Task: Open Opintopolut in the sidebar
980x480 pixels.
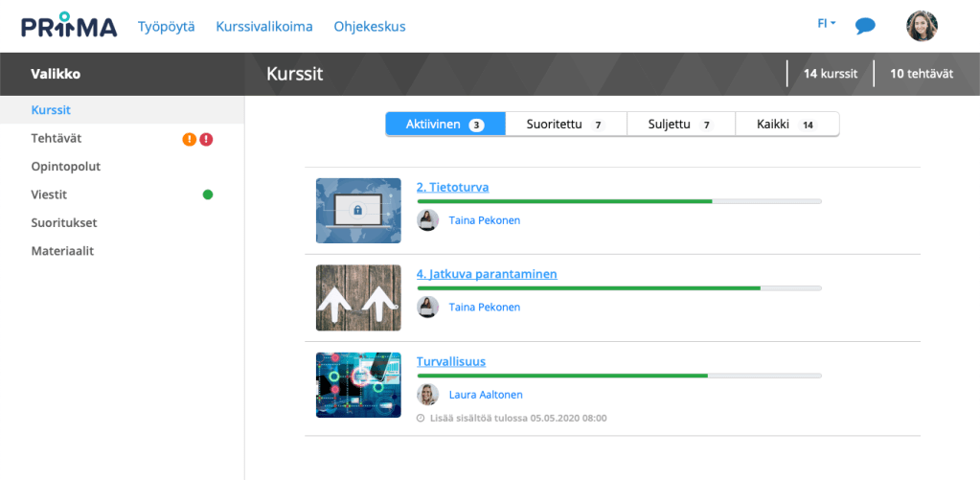Action: pyautogui.click(x=66, y=167)
